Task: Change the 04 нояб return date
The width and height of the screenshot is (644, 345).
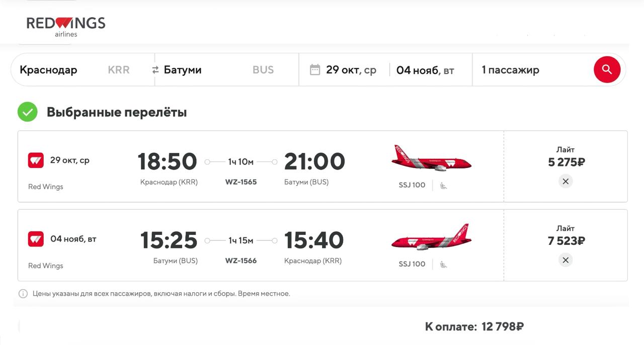Action: coord(425,70)
